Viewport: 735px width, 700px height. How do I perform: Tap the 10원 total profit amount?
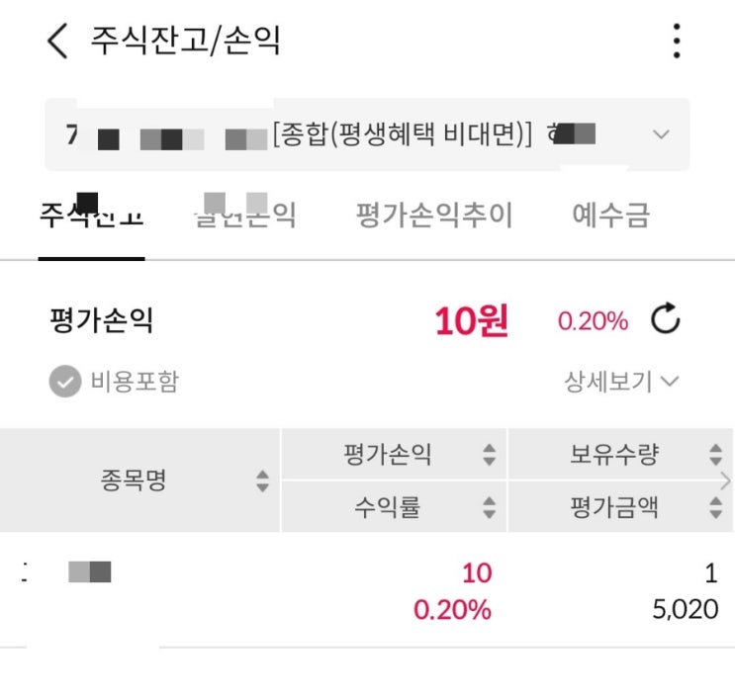click(x=471, y=321)
